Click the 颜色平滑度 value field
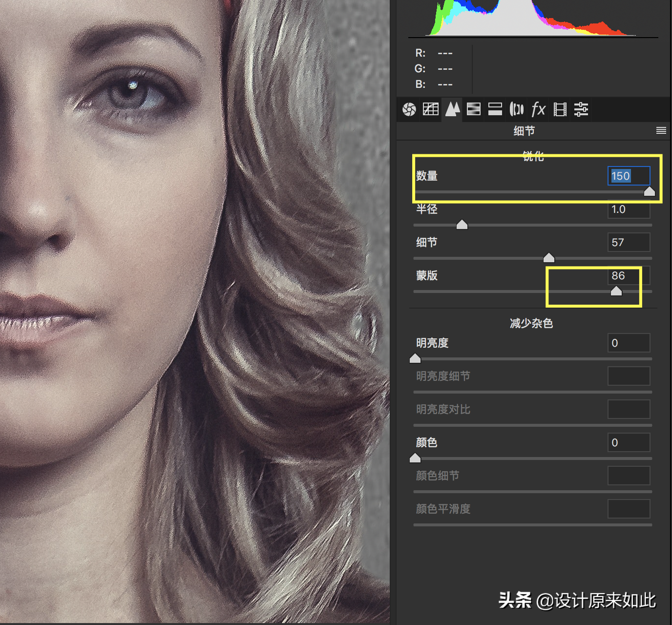 click(x=629, y=509)
